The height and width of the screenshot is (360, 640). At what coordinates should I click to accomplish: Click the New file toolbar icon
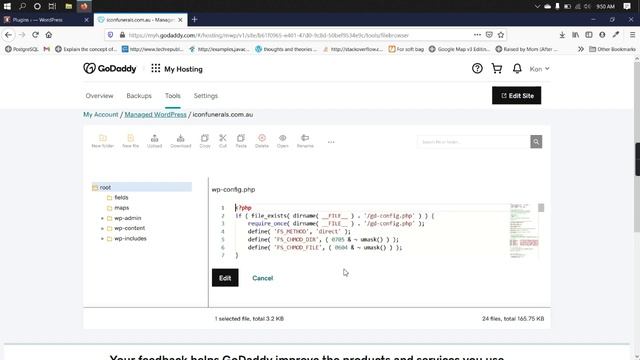[131, 141]
